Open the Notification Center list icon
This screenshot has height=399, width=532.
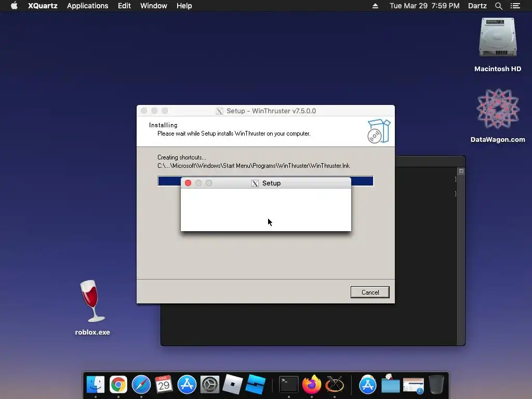pyautogui.click(x=515, y=6)
